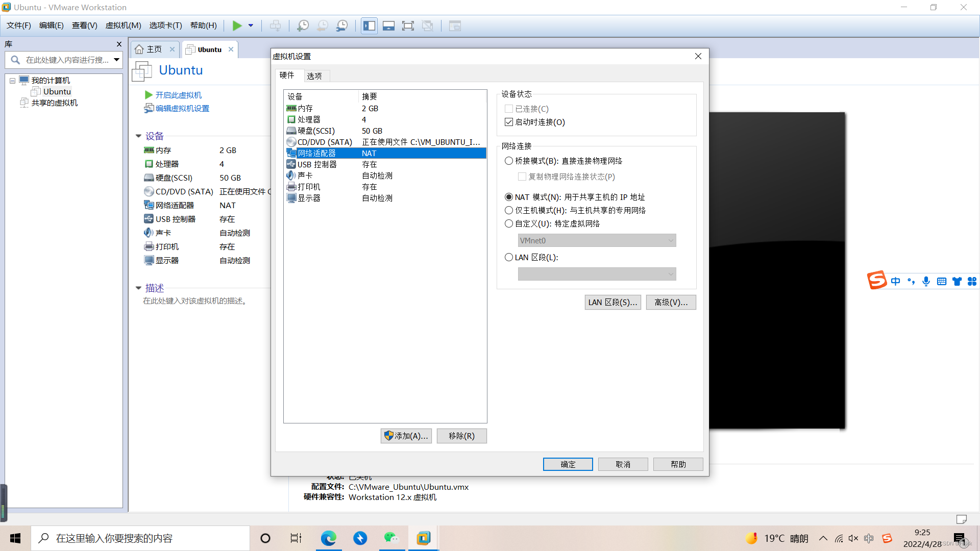The width and height of the screenshot is (980, 551).
Task: Select the 桥接模式 radio button
Action: [509, 161]
